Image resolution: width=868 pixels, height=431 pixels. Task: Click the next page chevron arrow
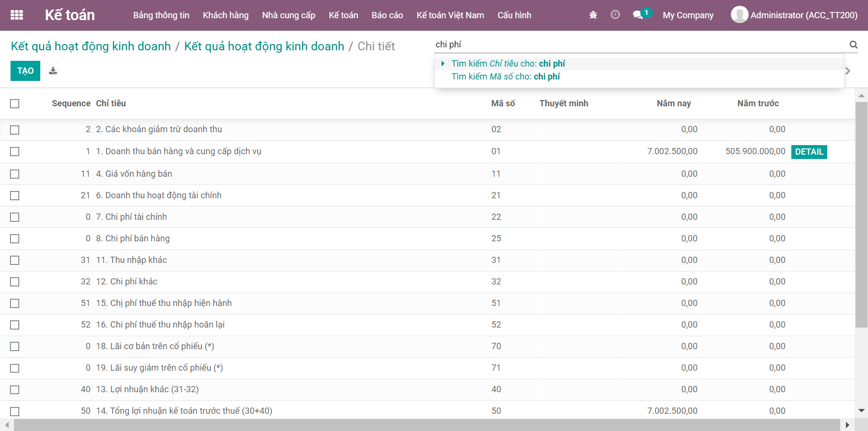[848, 71]
